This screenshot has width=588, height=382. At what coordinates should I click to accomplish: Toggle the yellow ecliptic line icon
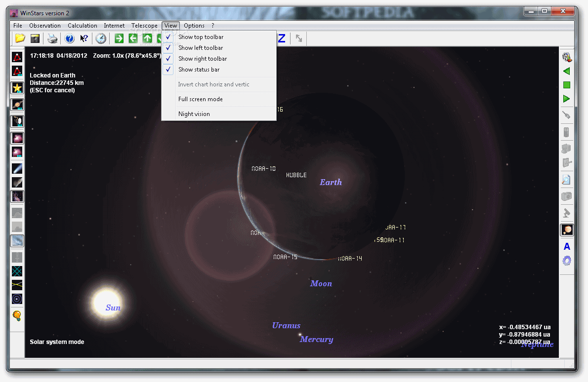[x=17, y=285]
